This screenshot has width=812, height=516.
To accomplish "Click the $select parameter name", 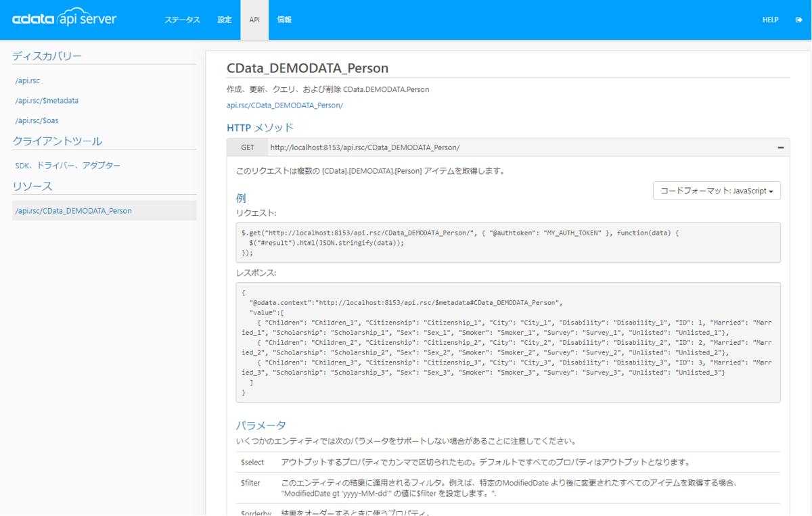I will (252, 463).
